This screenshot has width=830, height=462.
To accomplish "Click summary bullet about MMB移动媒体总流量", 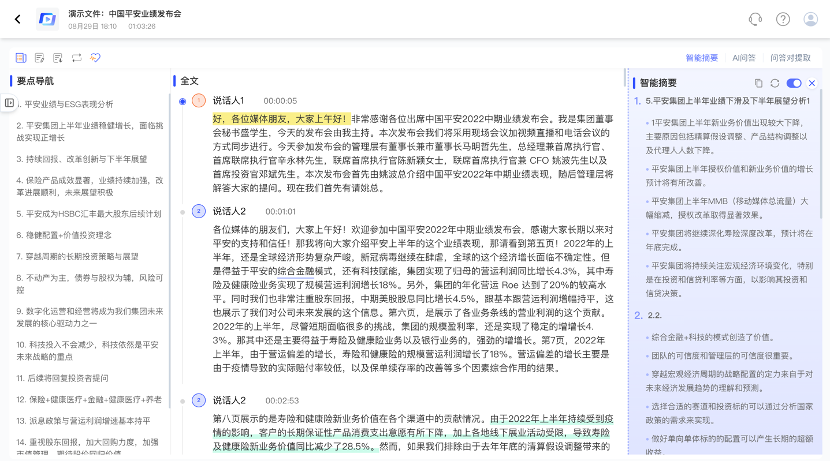I will (727, 208).
